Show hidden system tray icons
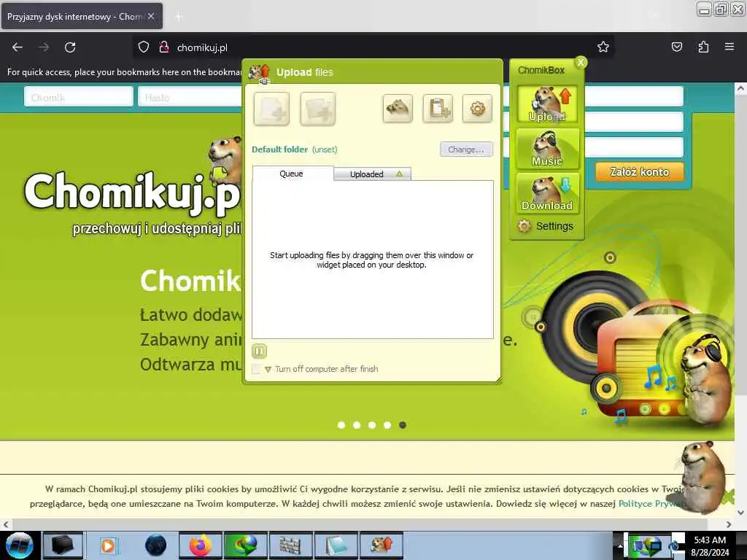The width and height of the screenshot is (747, 560). (x=620, y=546)
